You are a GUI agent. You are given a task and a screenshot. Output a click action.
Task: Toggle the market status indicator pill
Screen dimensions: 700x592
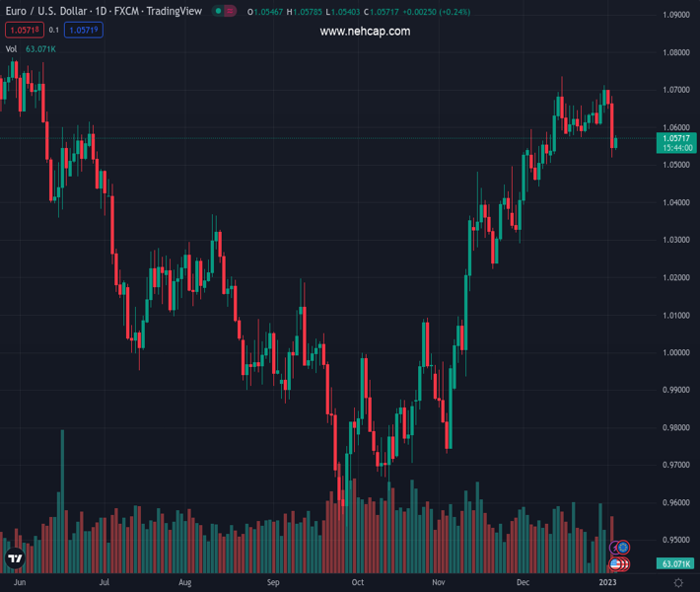pyautogui.click(x=225, y=12)
